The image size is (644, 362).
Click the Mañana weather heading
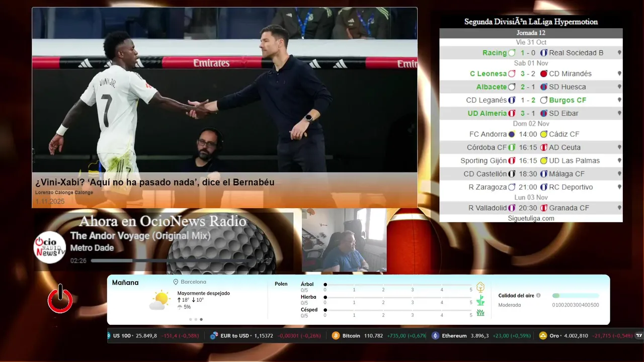[x=125, y=283]
